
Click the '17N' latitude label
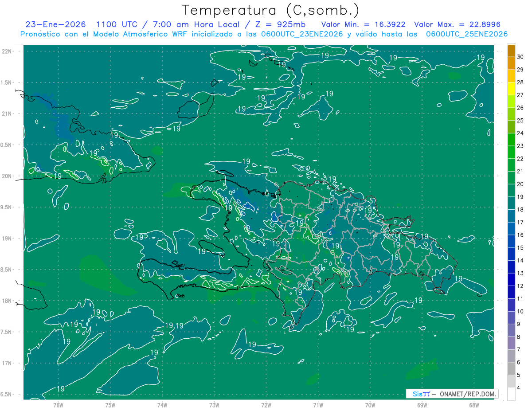[7, 363]
